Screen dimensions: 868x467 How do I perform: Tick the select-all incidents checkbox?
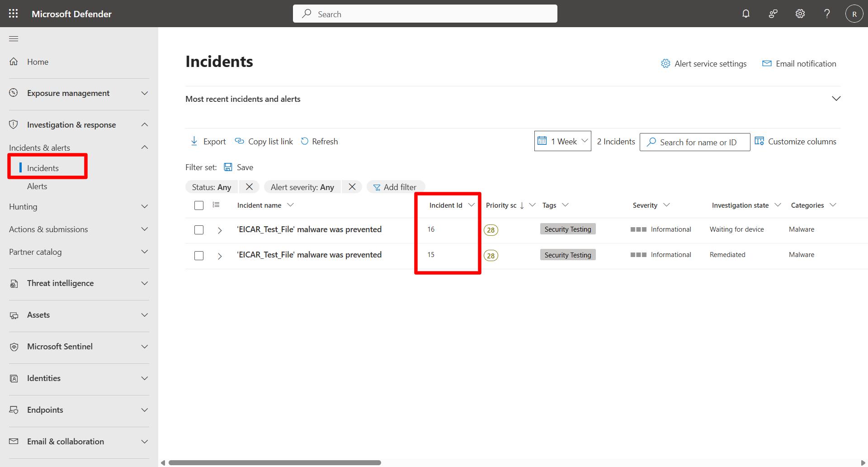click(x=199, y=205)
